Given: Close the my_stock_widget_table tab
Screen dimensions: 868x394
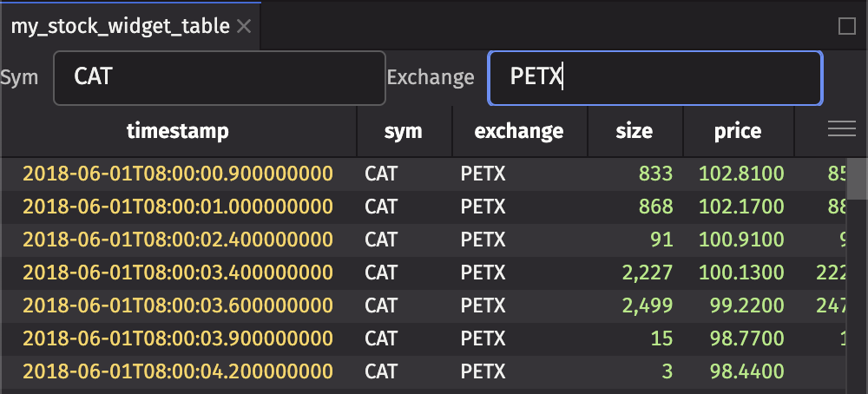Looking at the screenshot, I should pyautogui.click(x=244, y=27).
